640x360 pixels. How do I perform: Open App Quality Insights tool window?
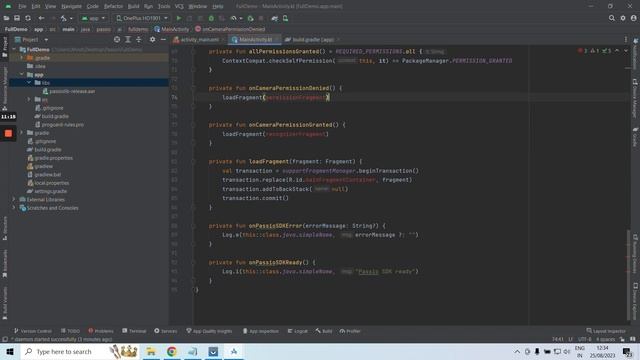209,331
